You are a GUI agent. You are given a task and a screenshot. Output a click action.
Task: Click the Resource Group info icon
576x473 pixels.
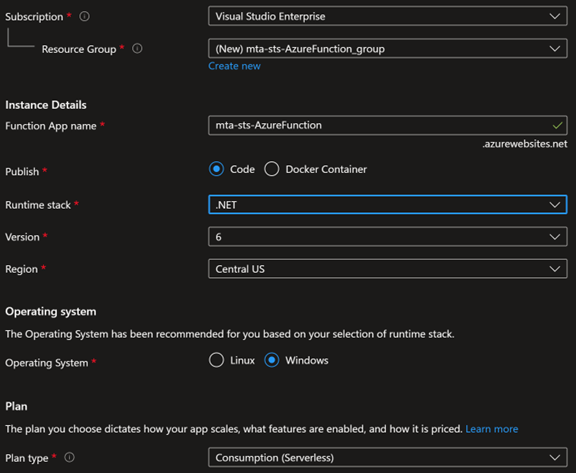tap(137, 48)
